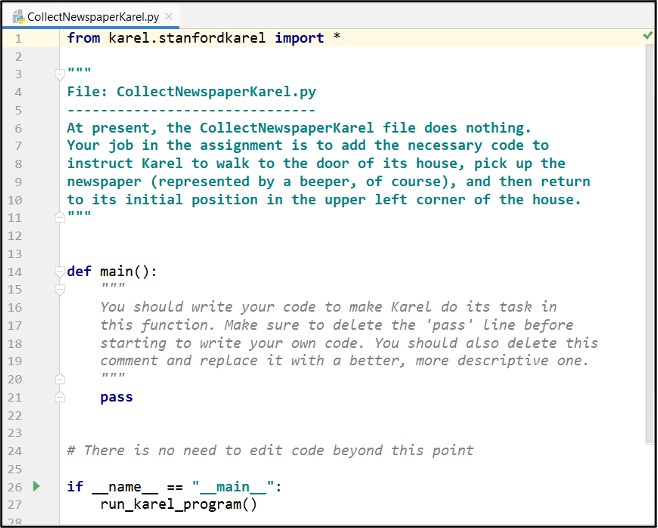The height and width of the screenshot is (528, 658).
Task: Click the 'There is no need' comment line
Action: (270, 451)
